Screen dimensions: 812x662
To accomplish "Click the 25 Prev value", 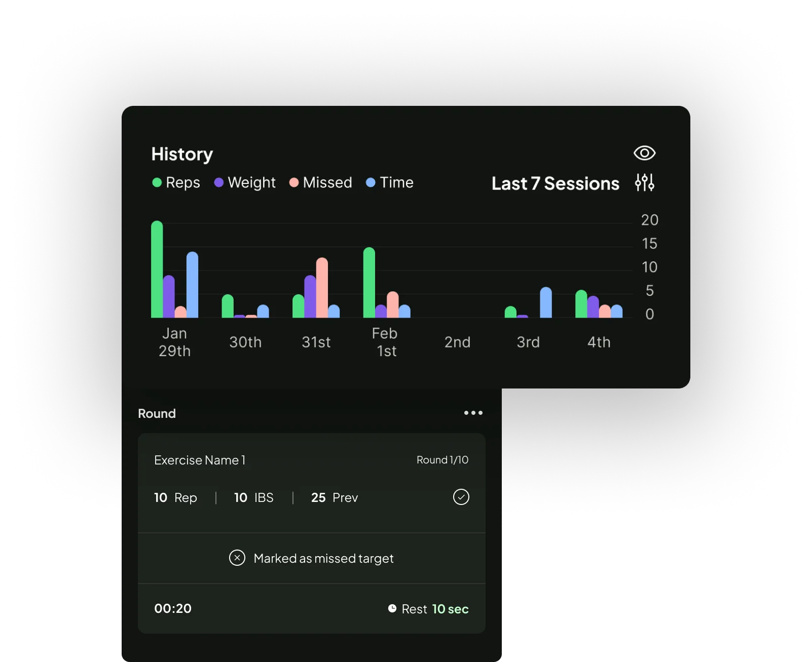I will tap(334, 498).
